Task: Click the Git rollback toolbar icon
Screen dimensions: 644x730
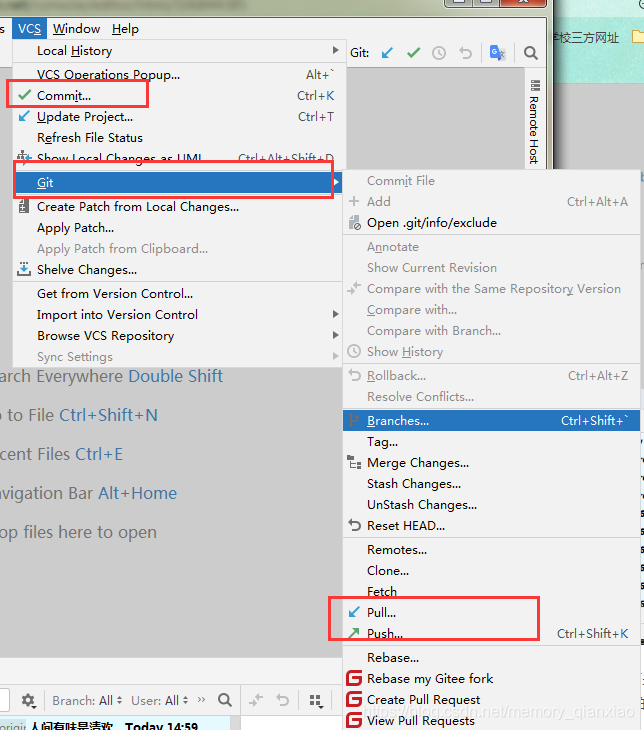Action: (x=465, y=53)
